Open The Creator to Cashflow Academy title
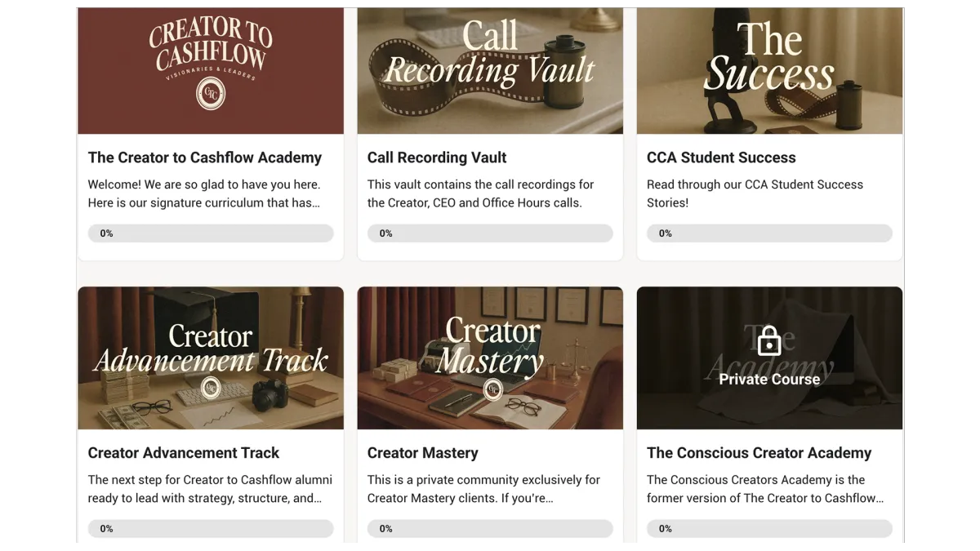The height and width of the screenshot is (551, 980). (205, 158)
